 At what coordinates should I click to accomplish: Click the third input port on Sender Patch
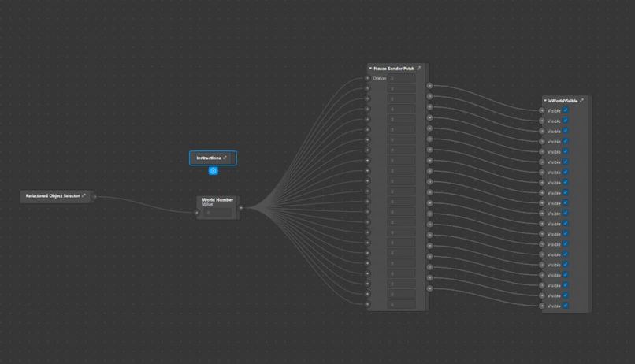(x=368, y=98)
